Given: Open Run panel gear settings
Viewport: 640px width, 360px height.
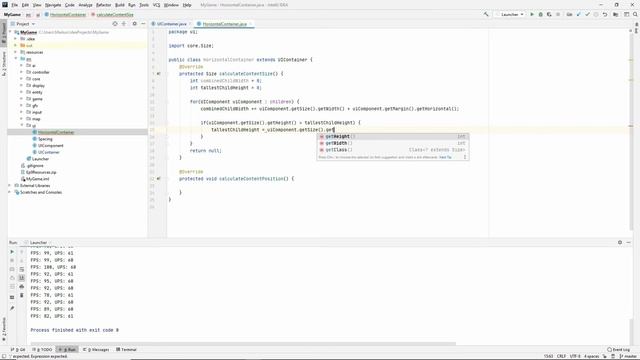Looking at the screenshot, I should coord(620,242).
